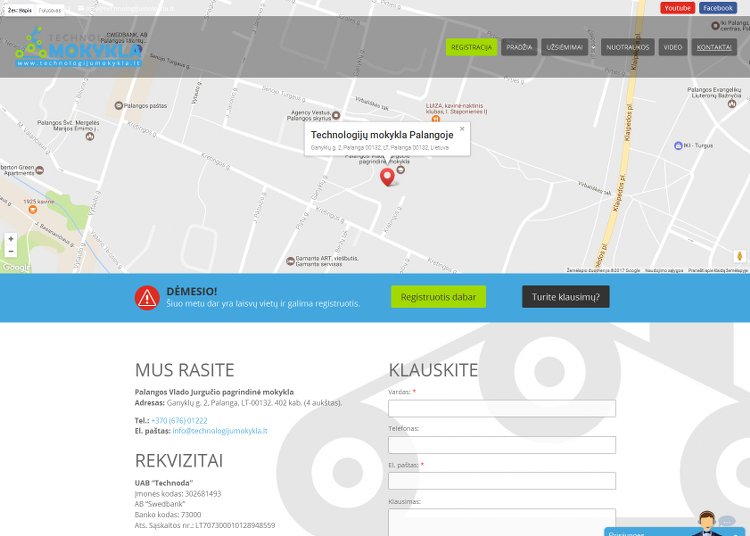750x536 pixels.
Task: Click the MUS RASITE heading
Action: 185,370
